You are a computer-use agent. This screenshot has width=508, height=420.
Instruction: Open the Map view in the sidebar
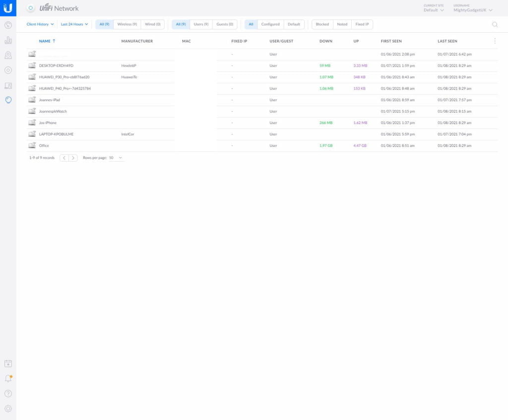click(8, 55)
